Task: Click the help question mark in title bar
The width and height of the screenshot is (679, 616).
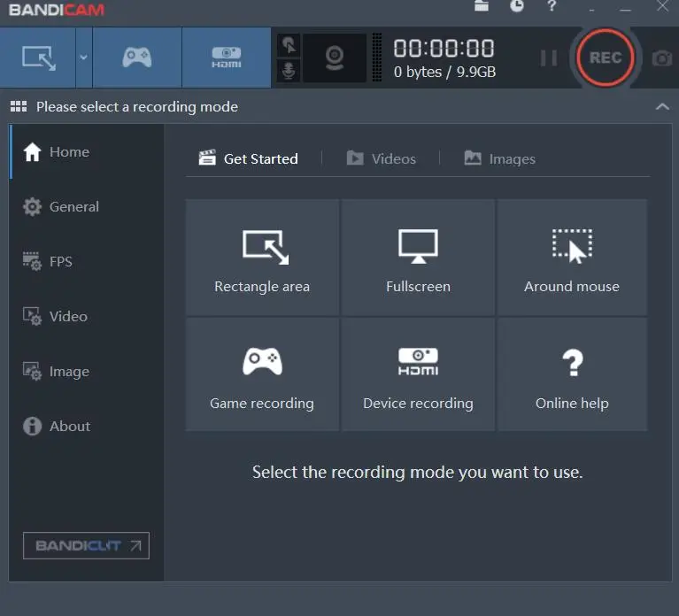Action: coord(552,6)
